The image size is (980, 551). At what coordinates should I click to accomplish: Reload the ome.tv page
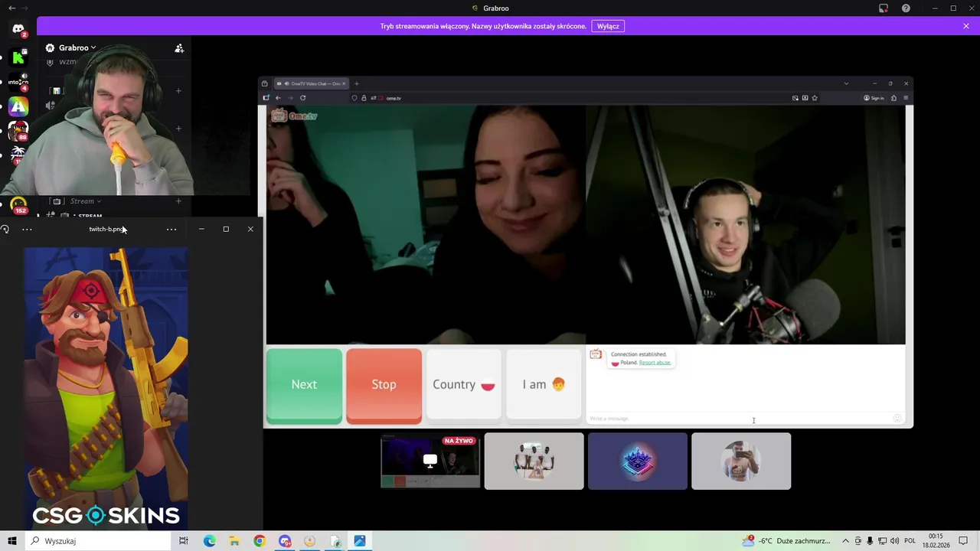click(302, 98)
